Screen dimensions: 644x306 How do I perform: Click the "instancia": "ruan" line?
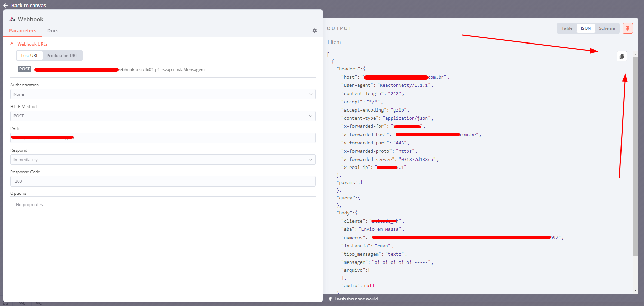click(367, 246)
